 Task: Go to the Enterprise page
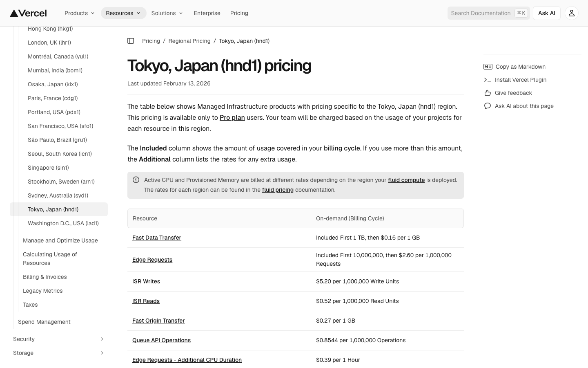[x=207, y=13]
